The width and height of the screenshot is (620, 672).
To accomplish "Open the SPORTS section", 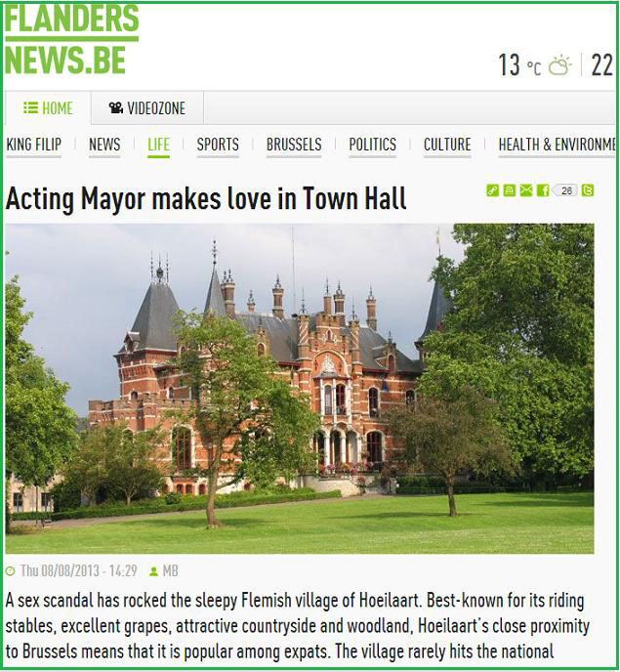I will (x=218, y=145).
